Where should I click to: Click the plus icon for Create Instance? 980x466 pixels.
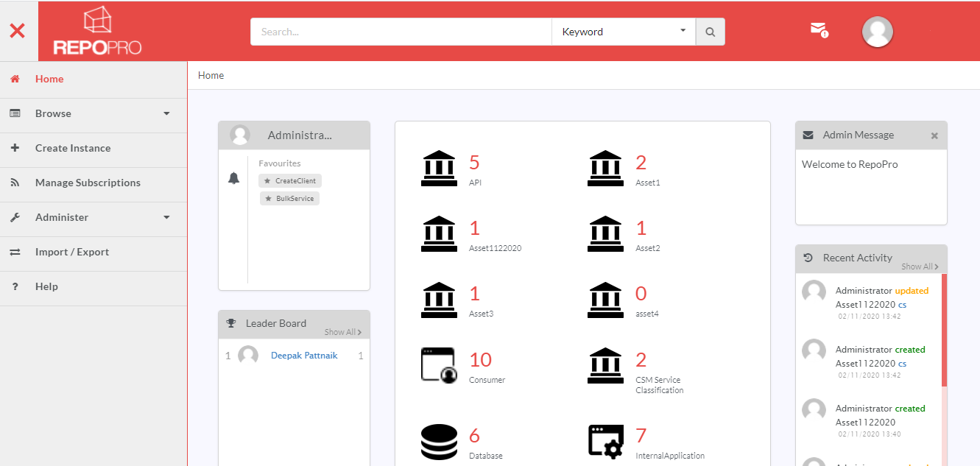click(15, 148)
